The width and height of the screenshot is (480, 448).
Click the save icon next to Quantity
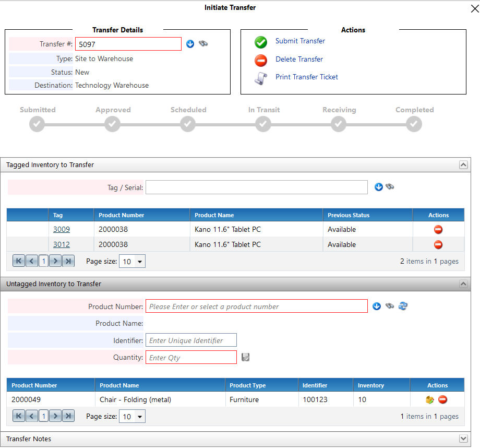coord(246,357)
